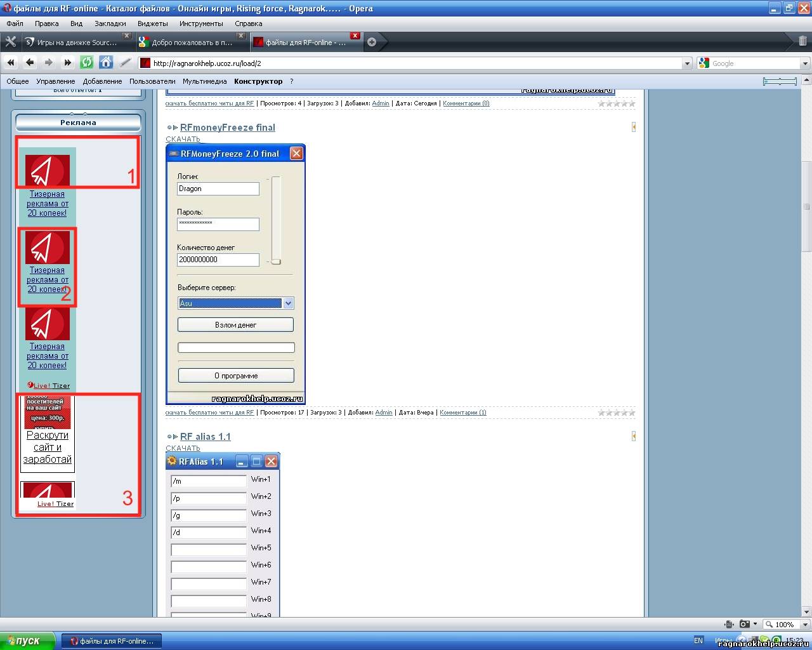Open the Комментарии (1) link
This screenshot has height=650, width=812.
tap(462, 413)
